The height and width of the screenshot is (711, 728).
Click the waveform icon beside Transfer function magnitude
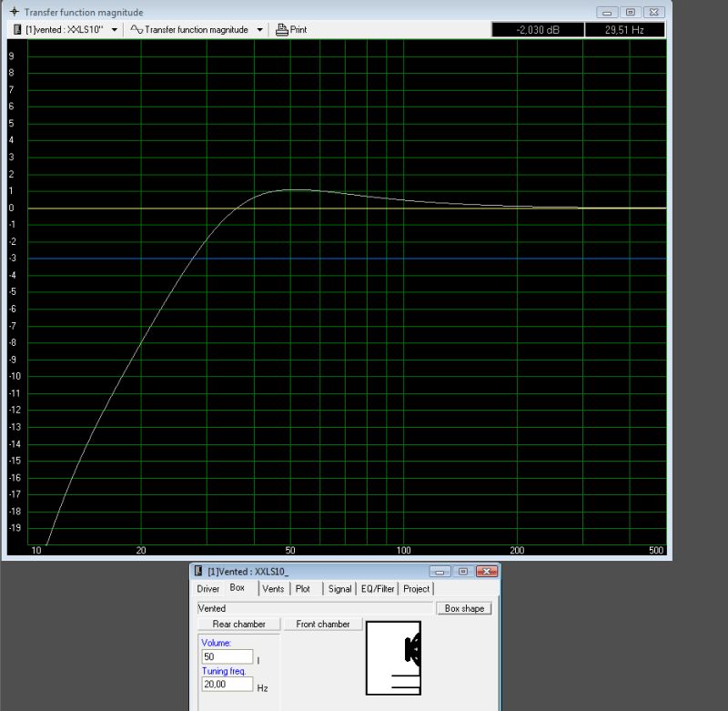tap(136, 30)
